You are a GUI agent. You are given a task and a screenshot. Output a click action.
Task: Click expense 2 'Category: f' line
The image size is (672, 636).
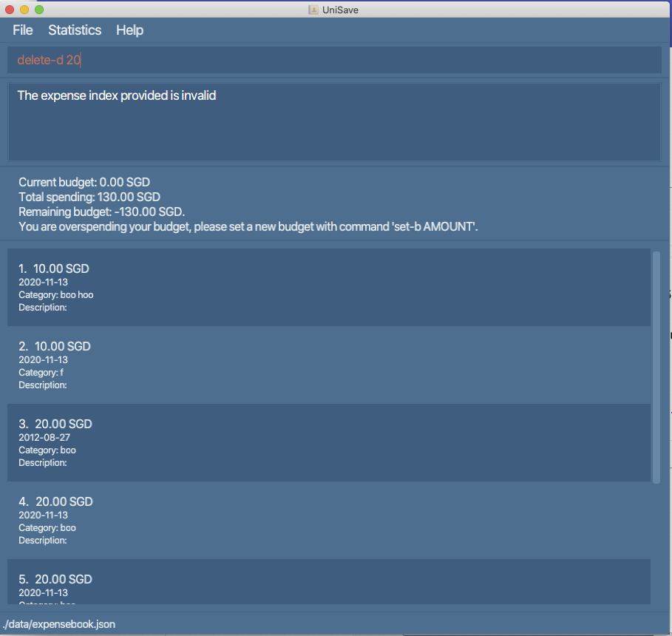(x=41, y=372)
